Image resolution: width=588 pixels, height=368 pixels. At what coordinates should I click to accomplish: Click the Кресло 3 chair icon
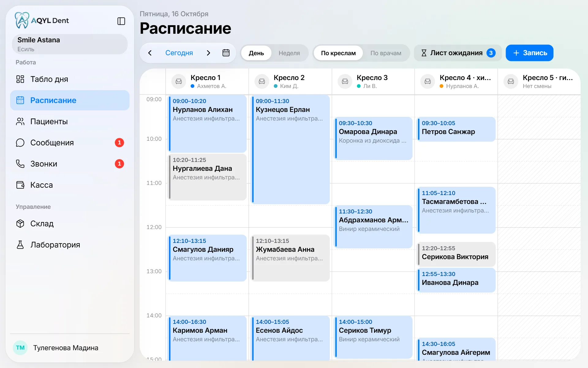point(345,81)
